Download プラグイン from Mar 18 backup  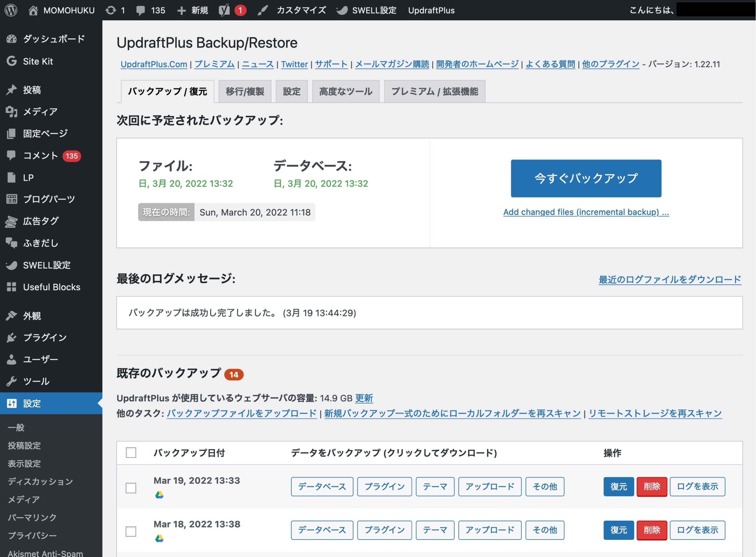coord(384,530)
